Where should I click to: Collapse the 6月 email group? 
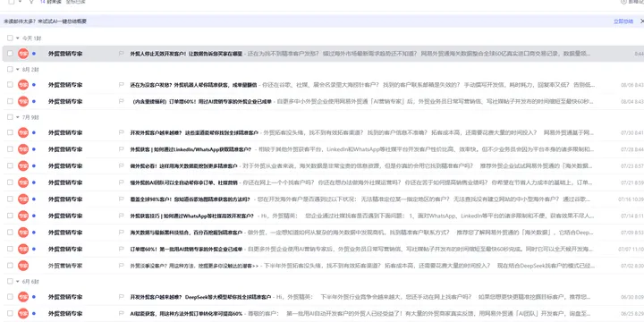tap(18, 282)
